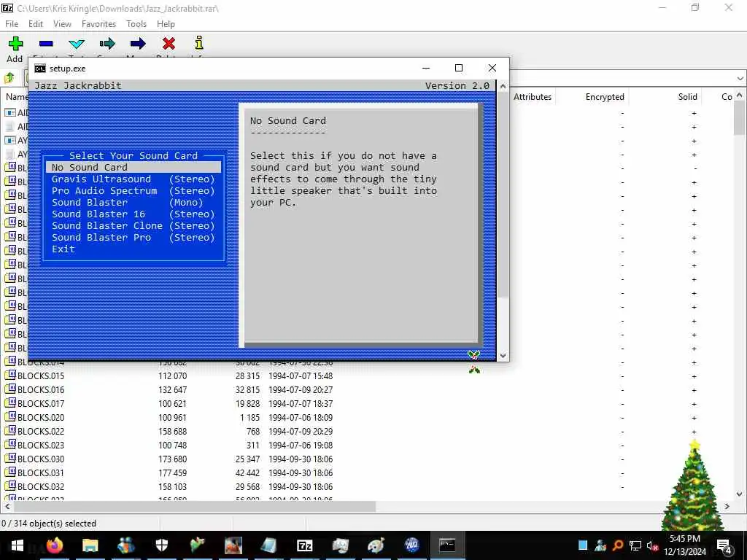Screen dimensions: 747x560
Task: Open network status tray icon
Action: (x=635, y=545)
